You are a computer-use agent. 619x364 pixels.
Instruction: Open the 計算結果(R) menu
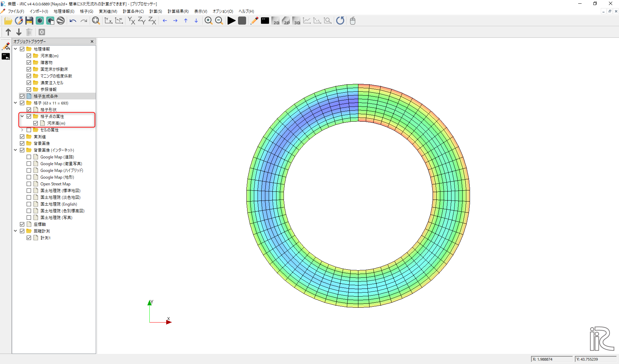tap(178, 11)
